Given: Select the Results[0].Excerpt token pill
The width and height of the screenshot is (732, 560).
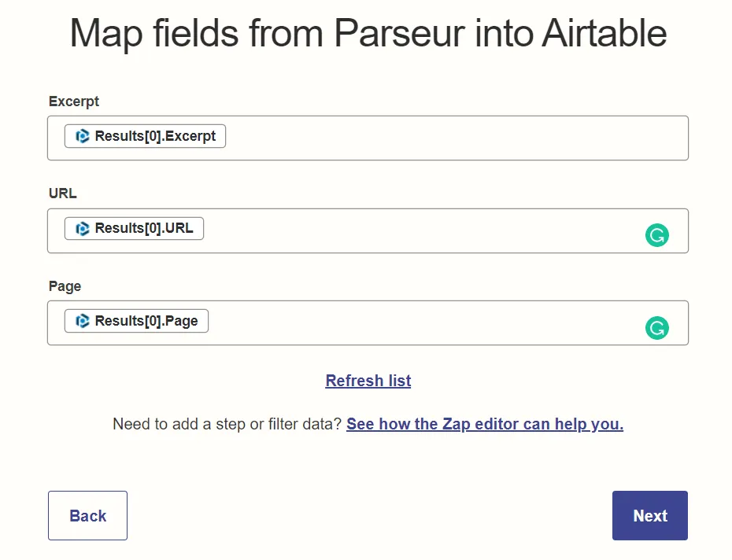Looking at the screenshot, I should (x=144, y=136).
